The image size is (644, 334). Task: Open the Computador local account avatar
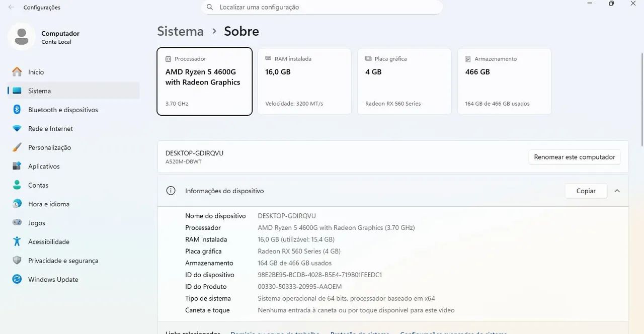coord(22,37)
